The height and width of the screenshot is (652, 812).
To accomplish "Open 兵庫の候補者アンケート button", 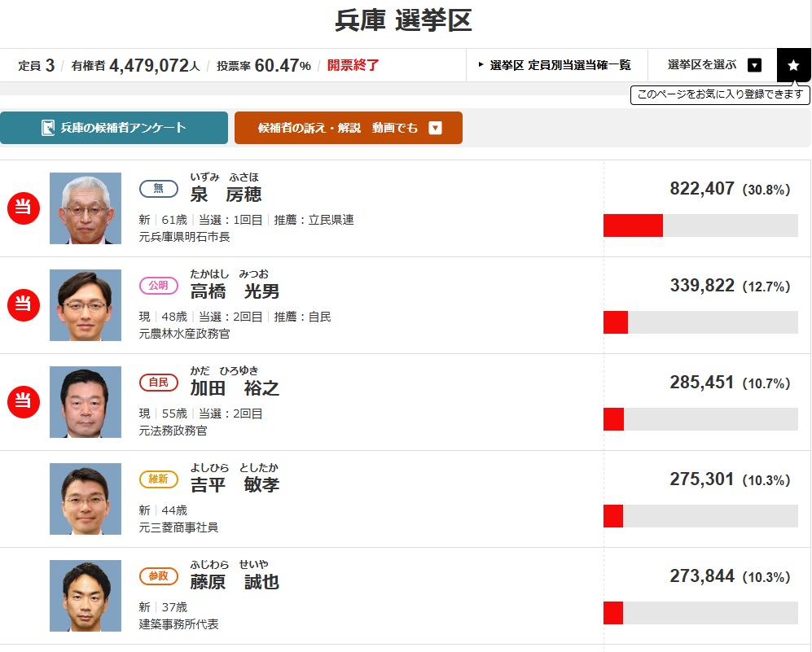I will pos(114,128).
